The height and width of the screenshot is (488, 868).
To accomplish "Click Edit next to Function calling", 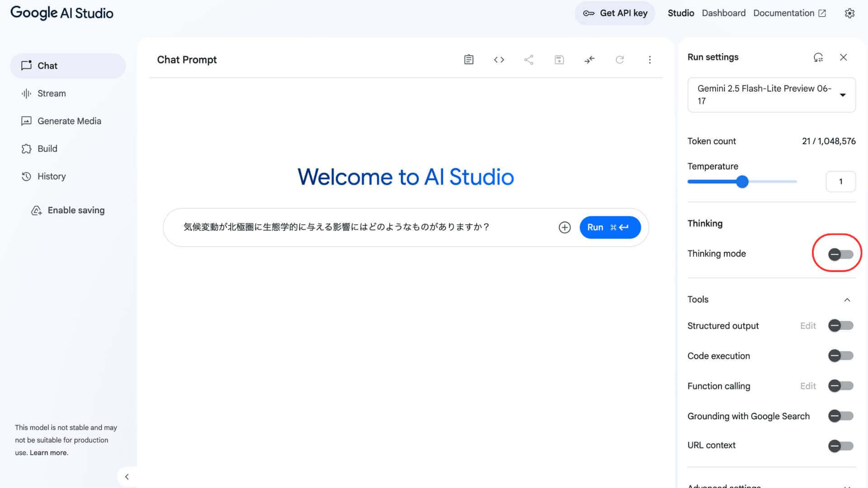I will click(x=808, y=386).
